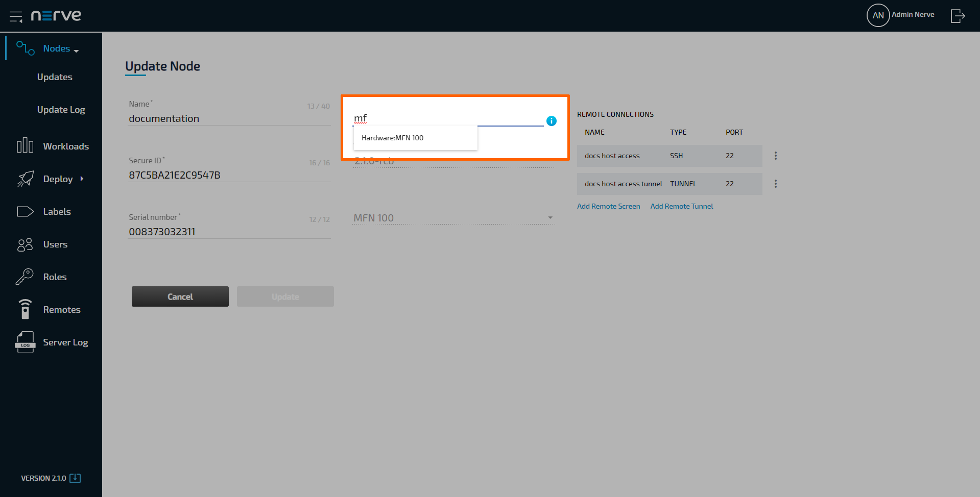980x497 pixels.
Task: Open Server Log from sidebar
Action: click(65, 342)
